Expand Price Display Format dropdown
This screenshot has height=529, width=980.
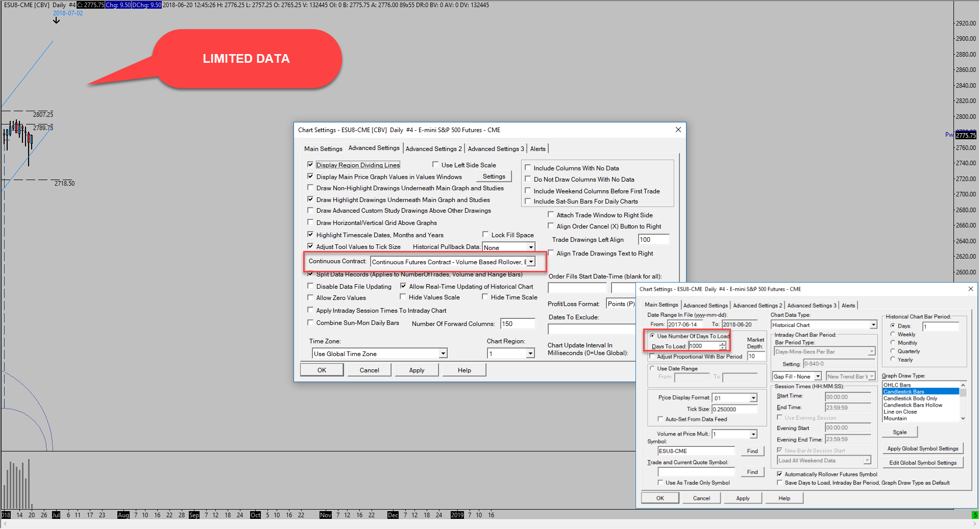[x=753, y=398]
